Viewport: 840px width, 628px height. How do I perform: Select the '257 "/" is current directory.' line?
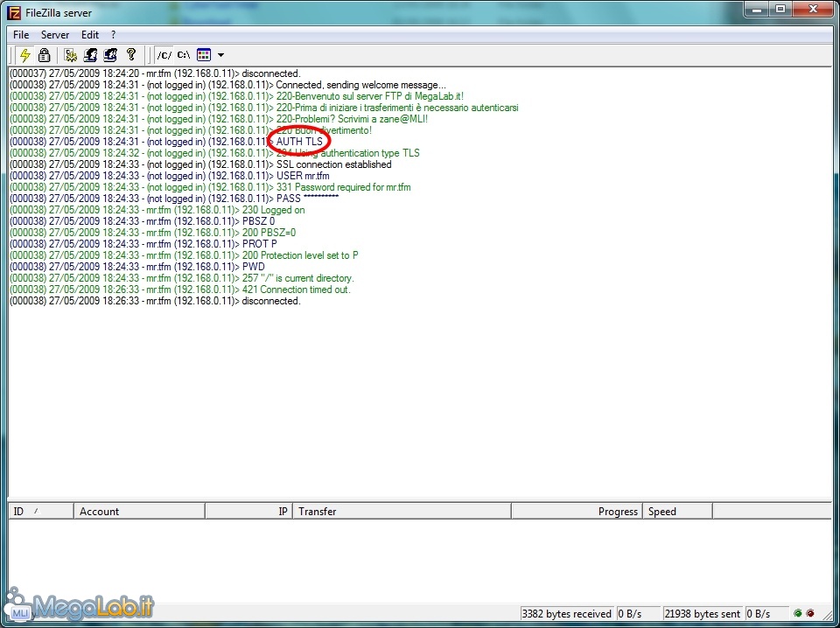(x=182, y=278)
